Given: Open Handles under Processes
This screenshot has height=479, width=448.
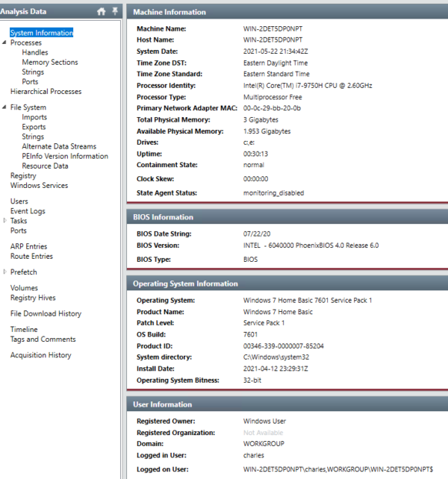Looking at the screenshot, I should coord(34,53).
